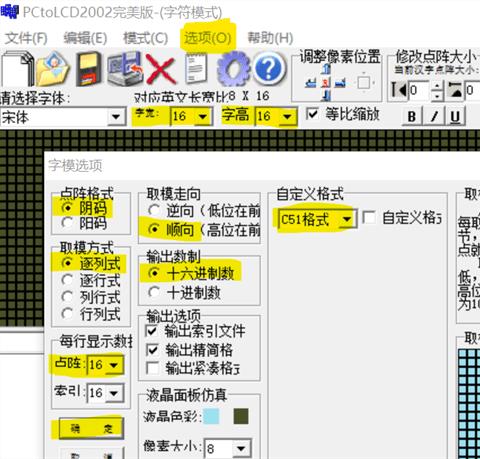480x459 pixels.
Task: Click the red center pixel position icon
Action: pyautogui.click(x=326, y=82)
